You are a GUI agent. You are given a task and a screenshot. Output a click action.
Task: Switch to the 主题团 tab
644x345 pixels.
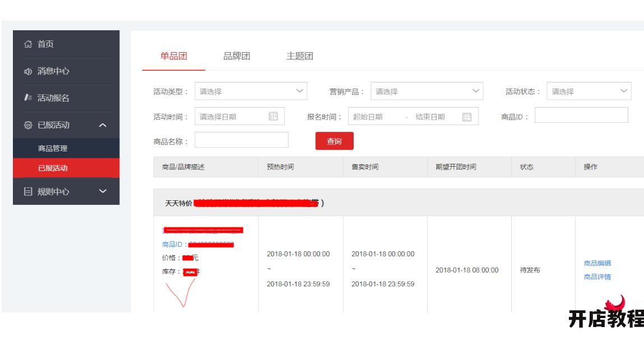click(300, 56)
